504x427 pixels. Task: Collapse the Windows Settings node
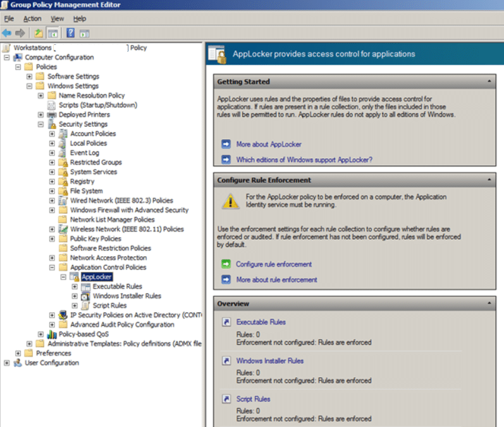(x=29, y=86)
